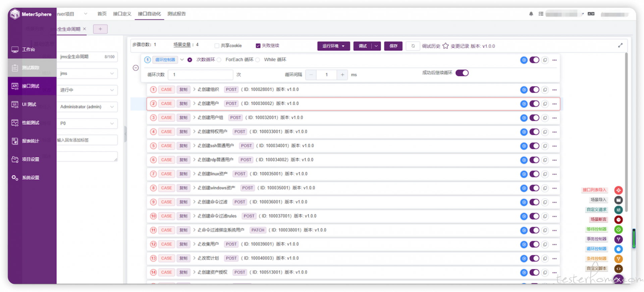Increase the 循环间隔 with the plus stepper
Image resolution: width=644 pixels, height=292 pixels.
click(342, 75)
